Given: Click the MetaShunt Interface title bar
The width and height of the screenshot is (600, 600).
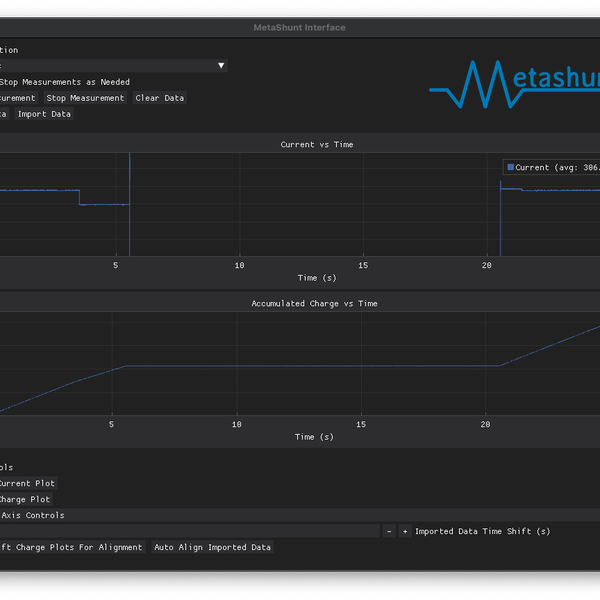Looking at the screenshot, I should pos(300,28).
